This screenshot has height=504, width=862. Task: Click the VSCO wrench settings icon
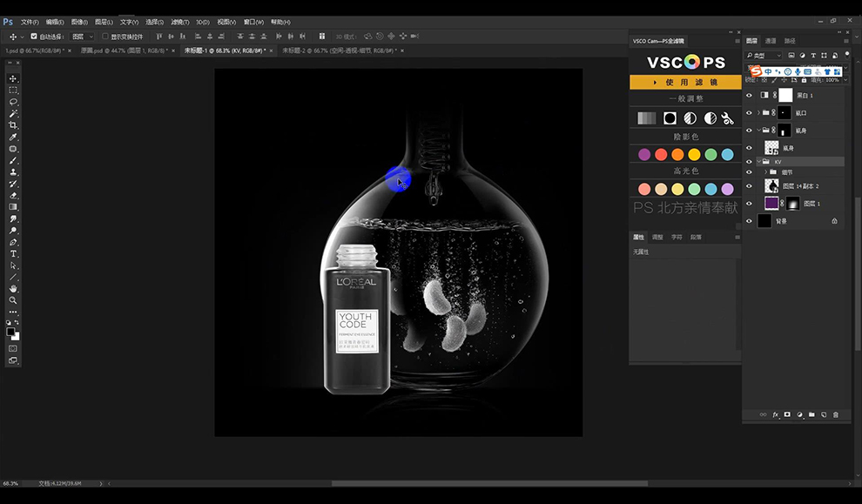click(727, 118)
